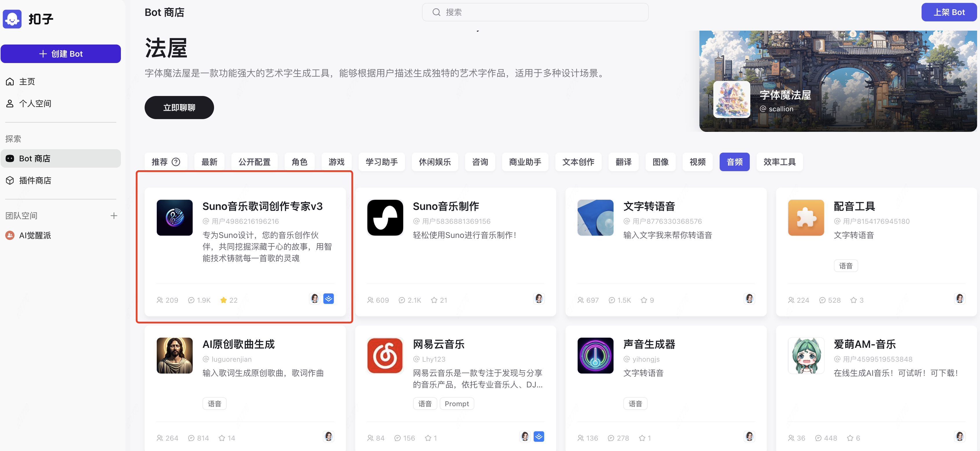Select the 音频 category tab

[735, 162]
